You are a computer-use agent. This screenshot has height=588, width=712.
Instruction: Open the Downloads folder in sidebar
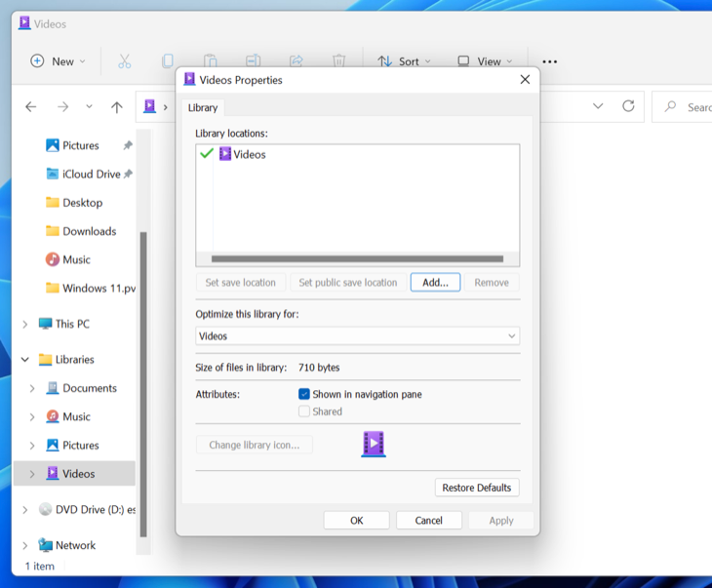[81, 231]
